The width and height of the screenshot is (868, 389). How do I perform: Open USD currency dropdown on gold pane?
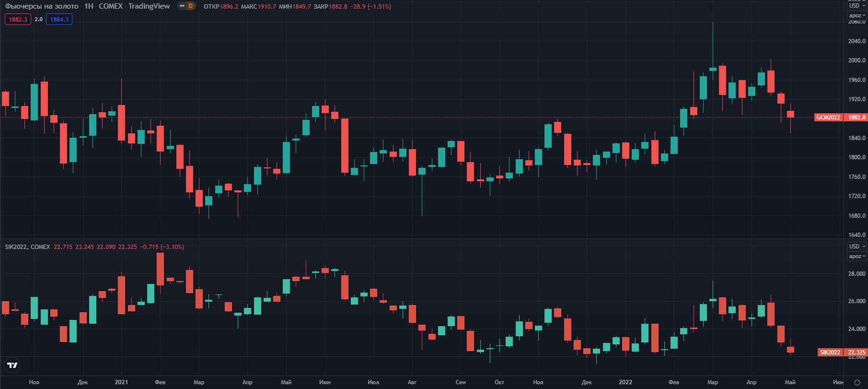pos(857,6)
